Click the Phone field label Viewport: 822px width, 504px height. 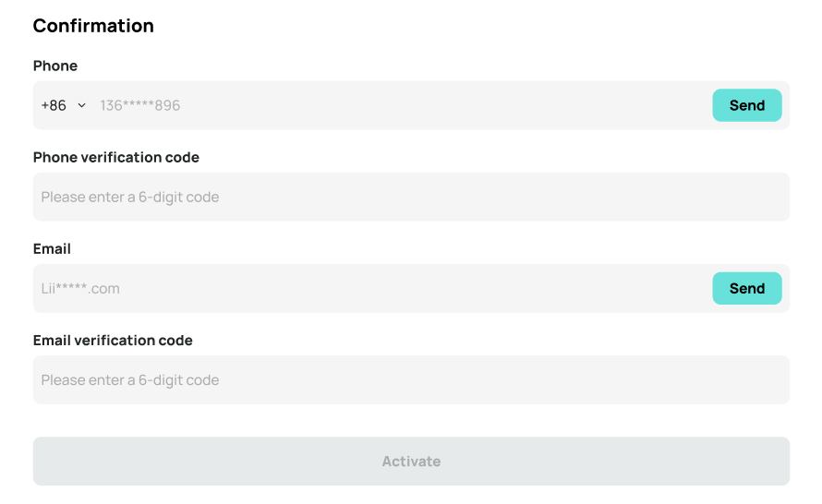[55, 66]
